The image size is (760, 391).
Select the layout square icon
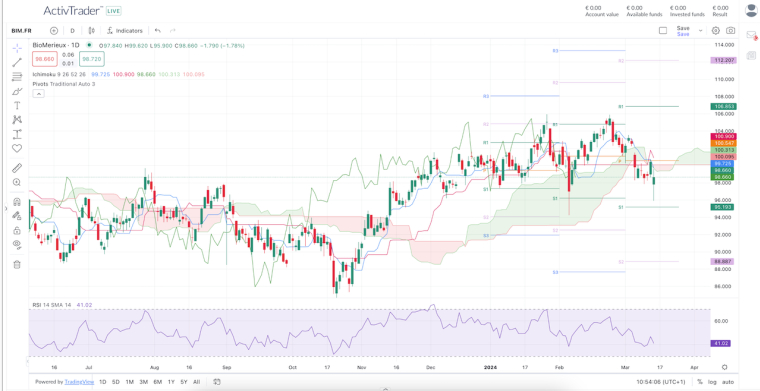tap(663, 31)
